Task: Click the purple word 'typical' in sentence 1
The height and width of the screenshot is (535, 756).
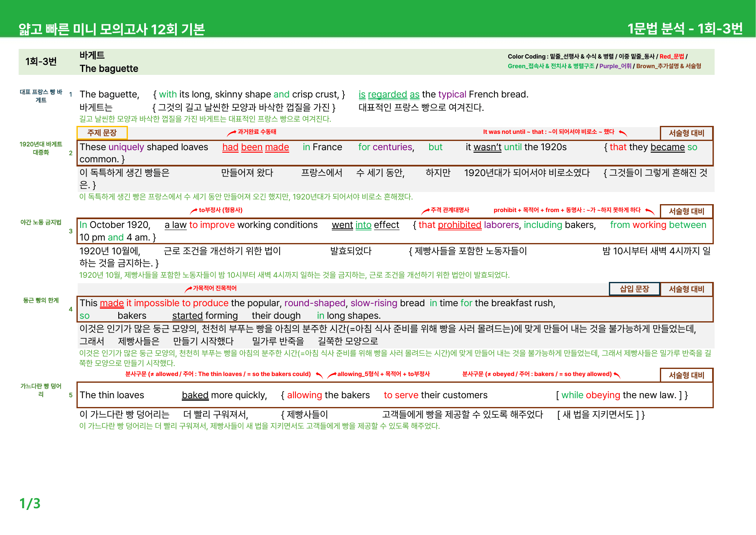Action: [452, 95]
